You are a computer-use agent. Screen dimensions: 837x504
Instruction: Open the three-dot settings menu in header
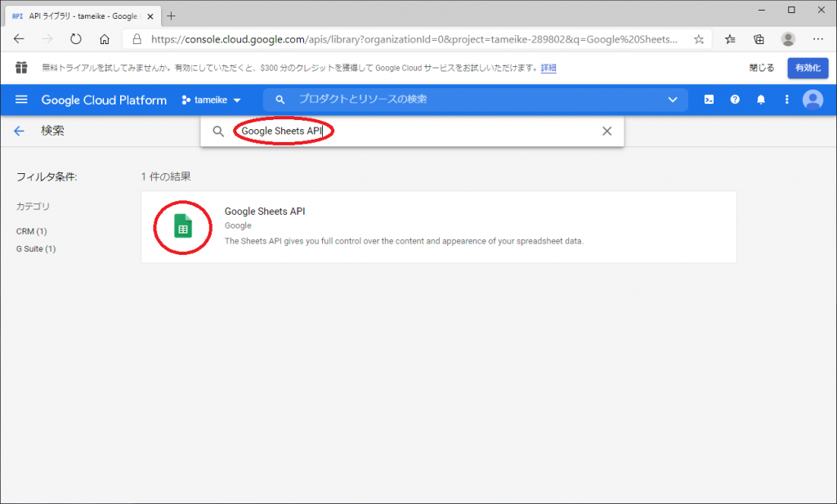(787, 100)
